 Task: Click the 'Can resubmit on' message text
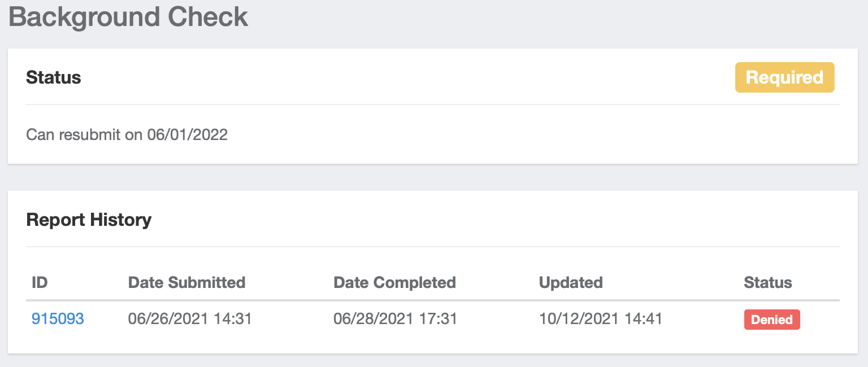85,135
